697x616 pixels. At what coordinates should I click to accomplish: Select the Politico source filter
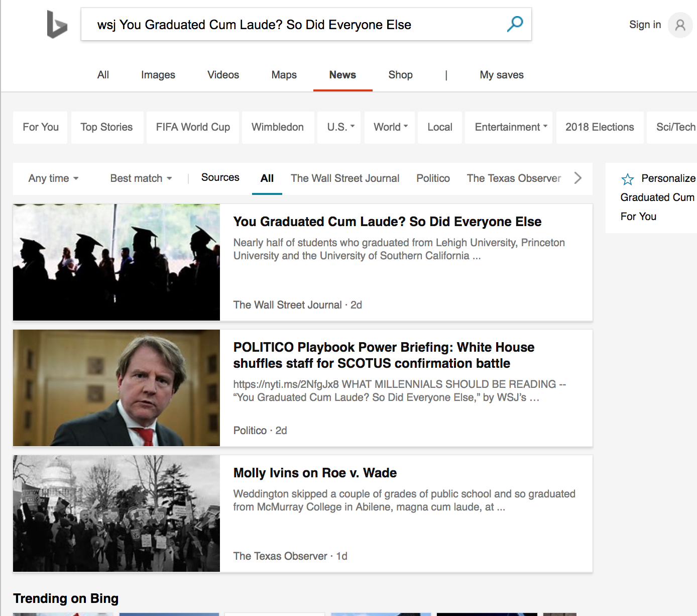tap(432, 178)
